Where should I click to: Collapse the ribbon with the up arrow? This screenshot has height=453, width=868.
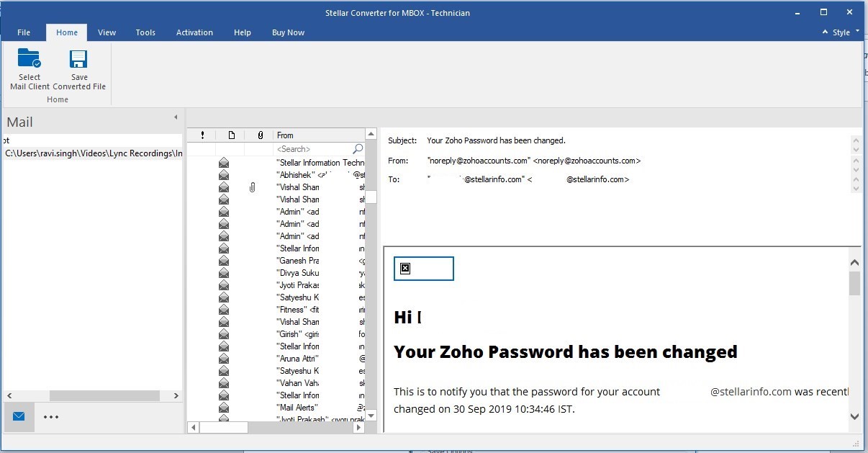pyautogui.click(x=825, y=32)
